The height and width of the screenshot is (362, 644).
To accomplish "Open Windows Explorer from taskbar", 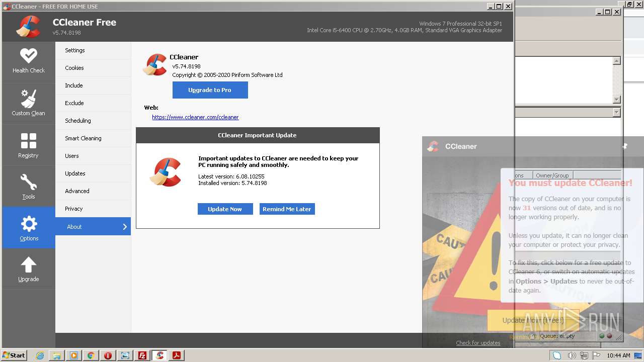I will click(x=57, y=355).
